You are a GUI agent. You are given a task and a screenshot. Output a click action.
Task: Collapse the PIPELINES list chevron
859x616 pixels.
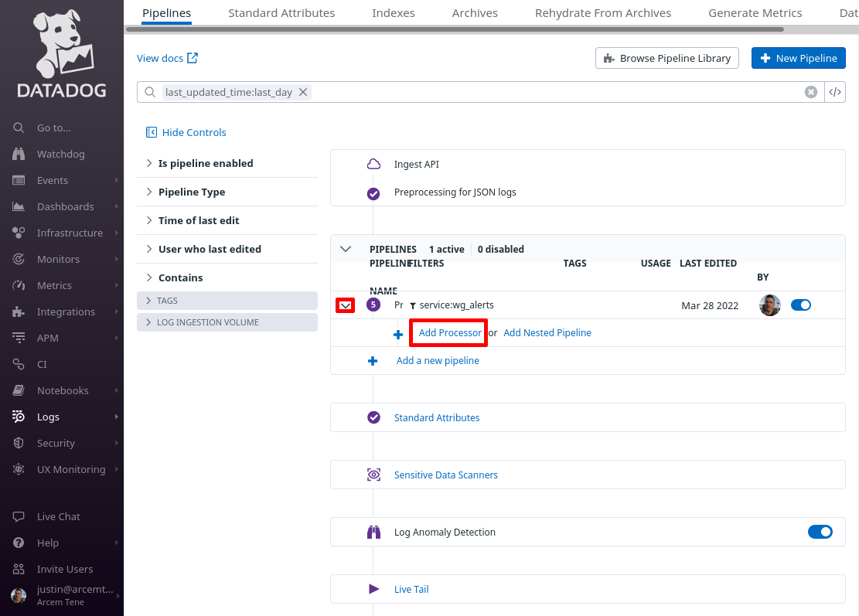346,249
